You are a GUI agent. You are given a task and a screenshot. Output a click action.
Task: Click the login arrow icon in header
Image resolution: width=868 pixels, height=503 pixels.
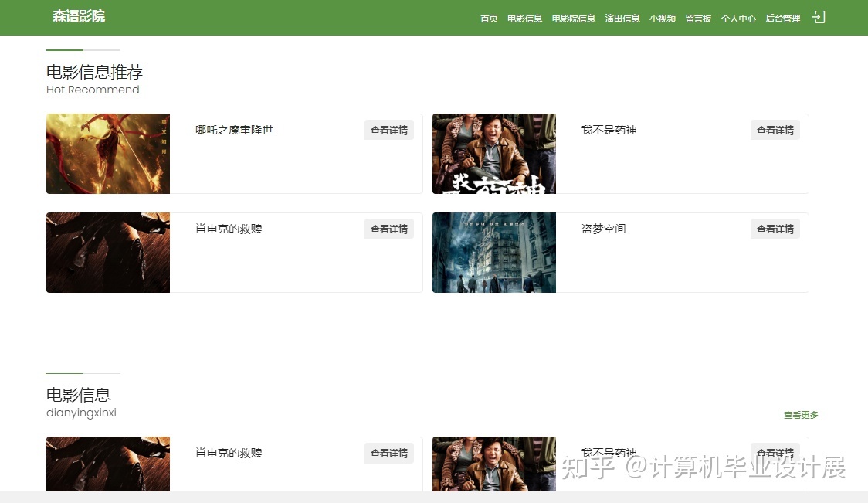click(819, 17)
